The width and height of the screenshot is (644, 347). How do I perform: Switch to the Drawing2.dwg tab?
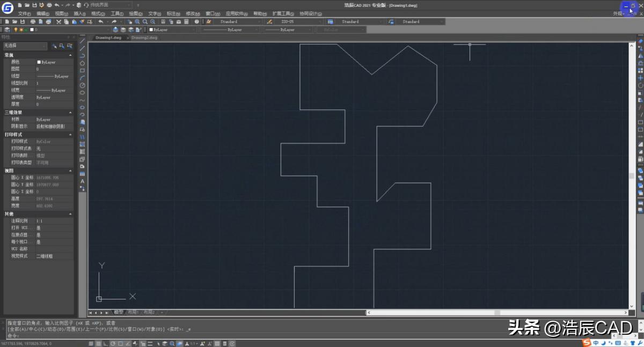pos(144,38)
